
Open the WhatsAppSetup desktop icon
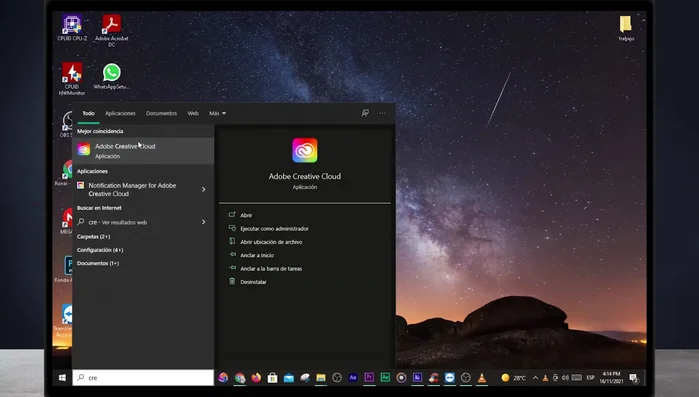111,76
